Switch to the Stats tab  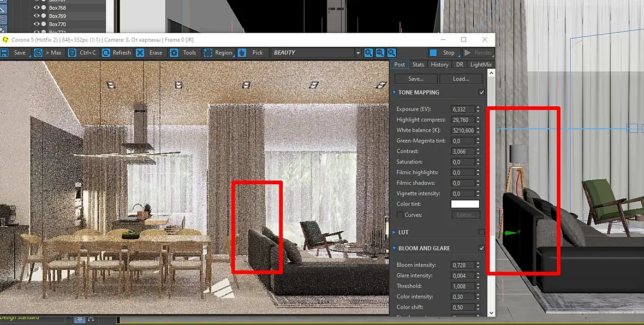tap(418, 64)
